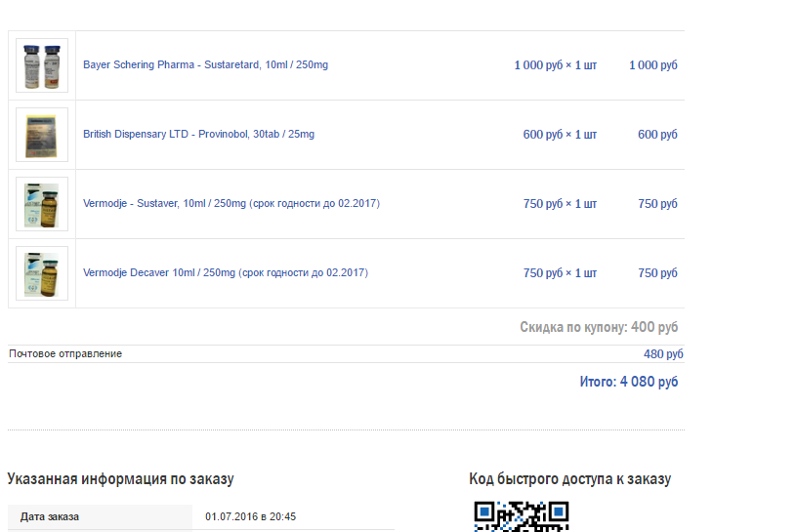Click the Decaver 750 руб × 1 шт text

click(x=560, y=273)
